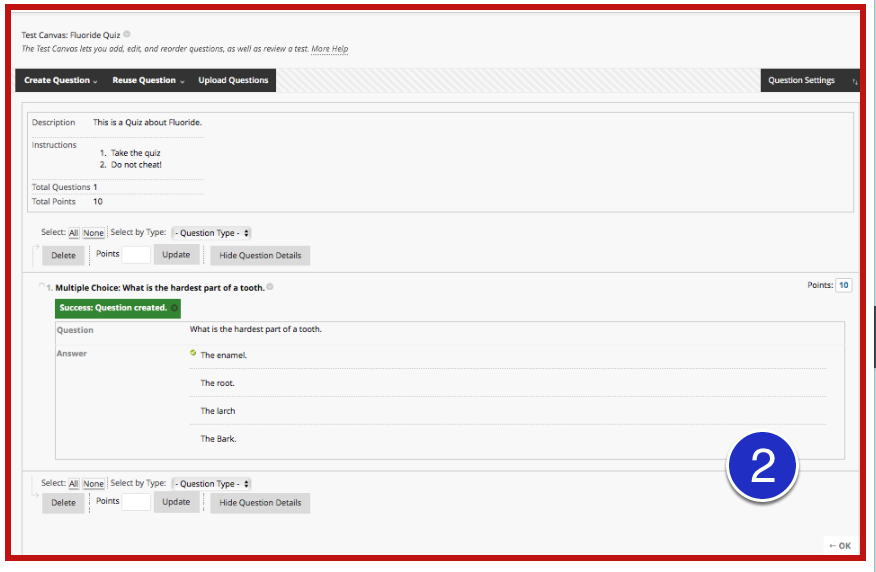This screenshot has height=572, width=876.
Task: Click question row text 'What is the hardest part of a tooth.'
Action: tap(255, 330)
